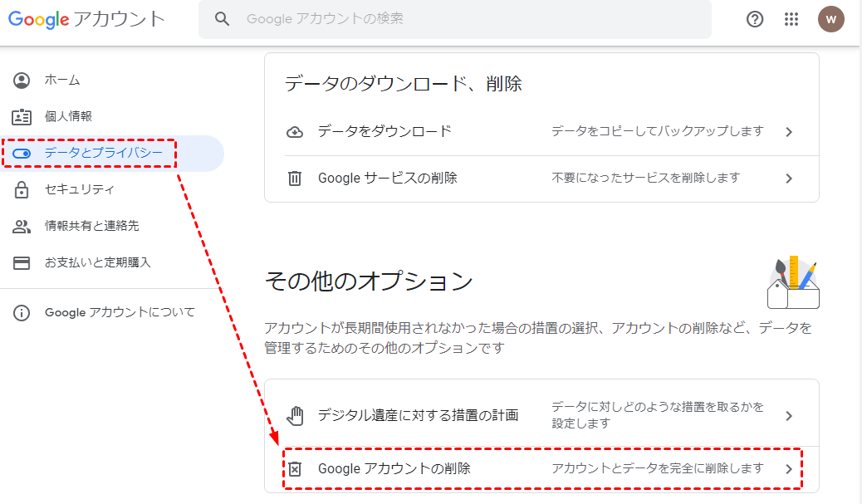Click text 不要になったサービスを削除します

646,178
